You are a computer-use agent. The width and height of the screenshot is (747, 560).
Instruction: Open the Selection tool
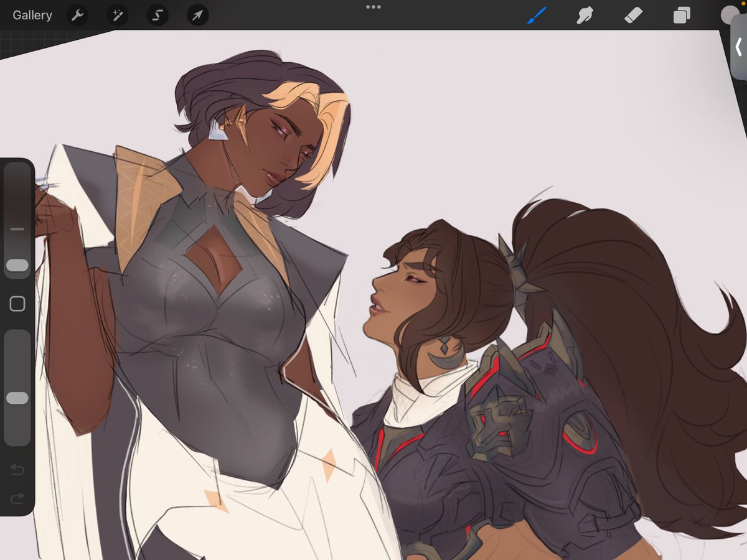(x=157, y=15)
